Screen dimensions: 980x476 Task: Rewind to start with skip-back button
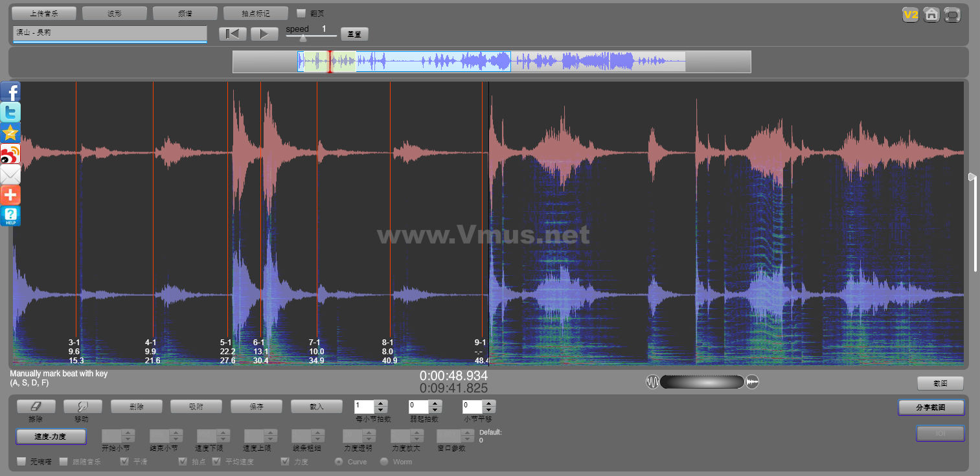(x=233, y=34)
